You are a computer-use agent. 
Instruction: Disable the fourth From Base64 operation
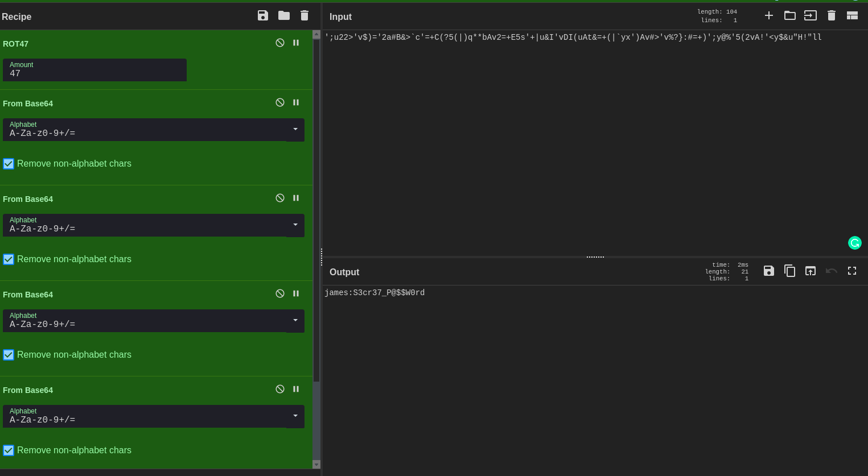[x=280, y=389]
